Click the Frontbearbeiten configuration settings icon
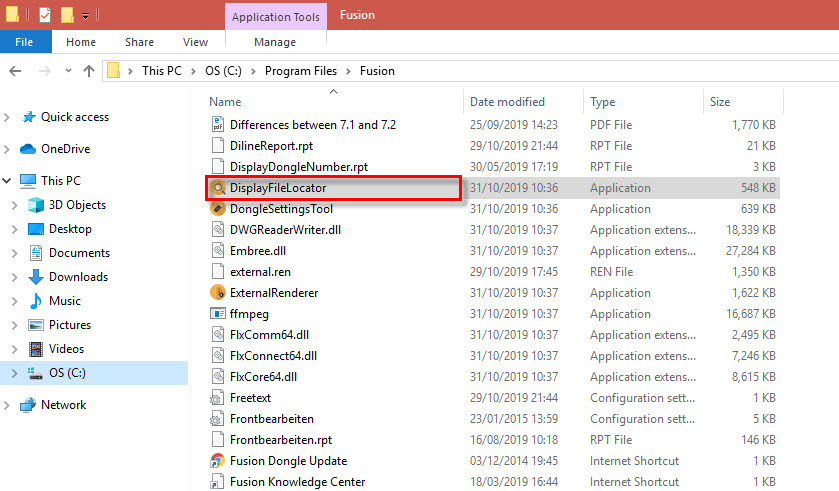839x491 pixels. tap(217, 418)
